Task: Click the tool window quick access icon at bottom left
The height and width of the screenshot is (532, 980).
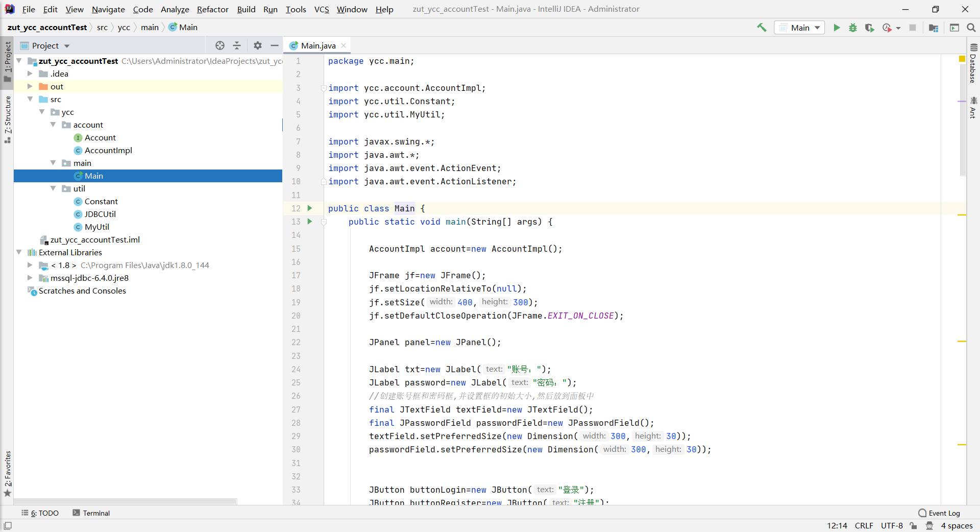Action: [8, 525]
